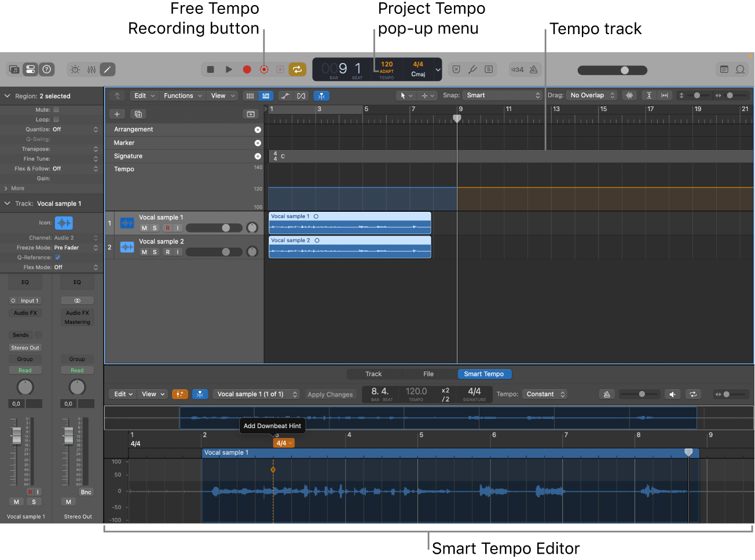Image resolution: width=755 pixels, height=560 pixels.
Task: Enable the Record button in the transport
Action: point(247,69)
